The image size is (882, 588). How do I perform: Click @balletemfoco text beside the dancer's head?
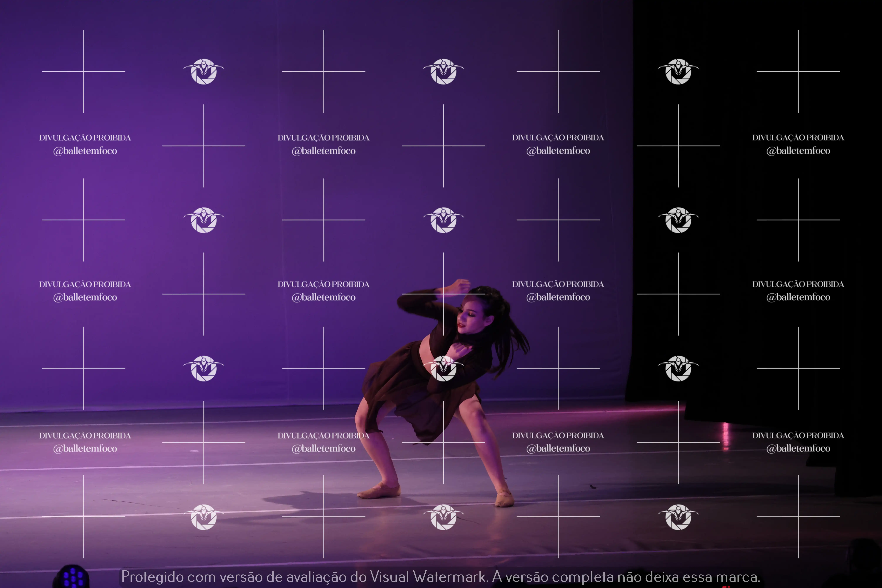pos(558,297)
